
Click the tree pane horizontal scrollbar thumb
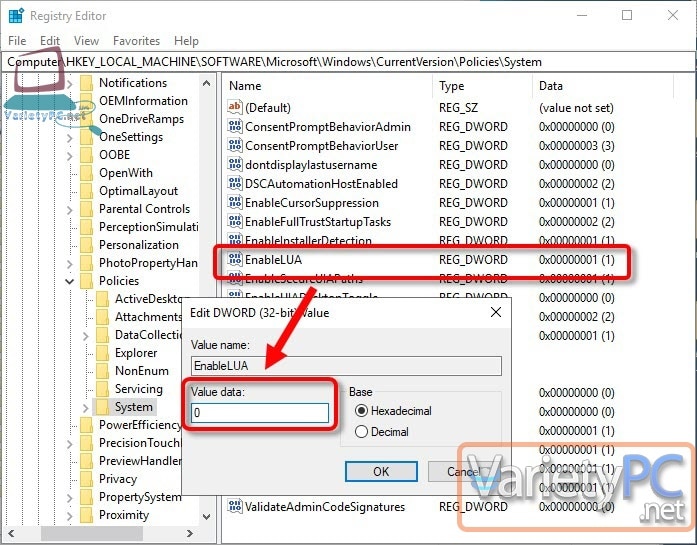pyautogui.click(x=92, y=533)
